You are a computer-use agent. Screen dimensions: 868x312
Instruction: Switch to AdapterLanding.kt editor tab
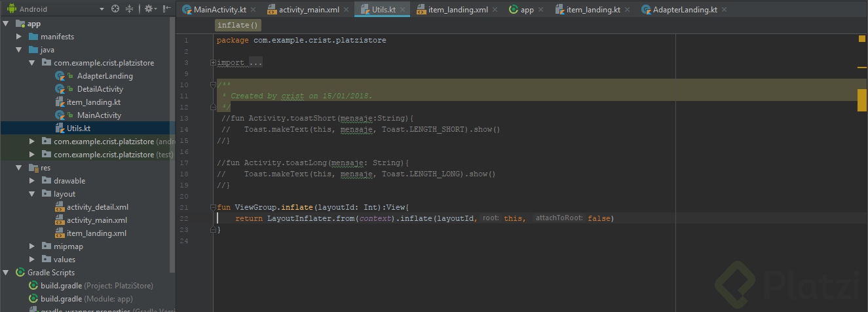685,10
